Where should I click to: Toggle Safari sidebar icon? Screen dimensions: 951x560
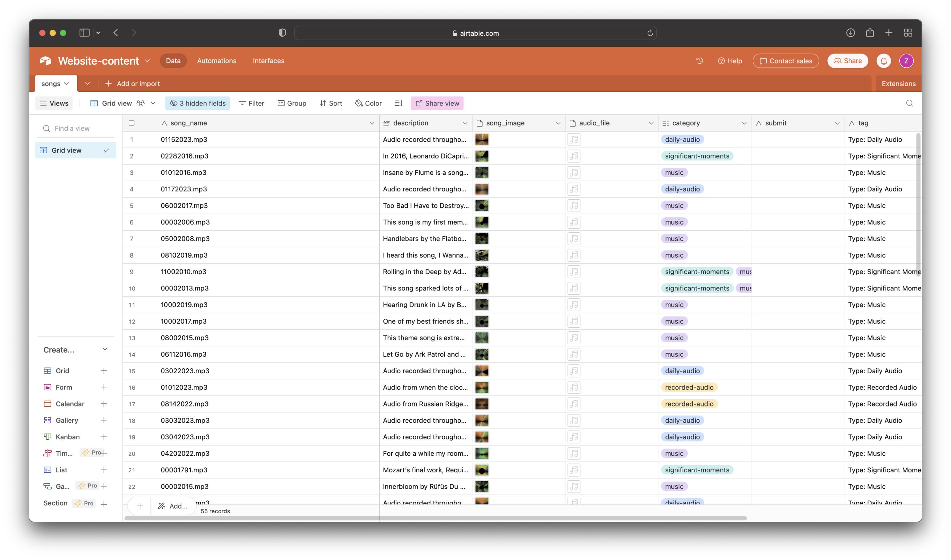point(84,33)
